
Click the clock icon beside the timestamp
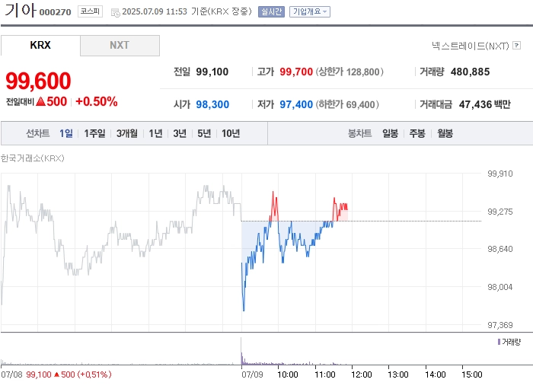116,13
